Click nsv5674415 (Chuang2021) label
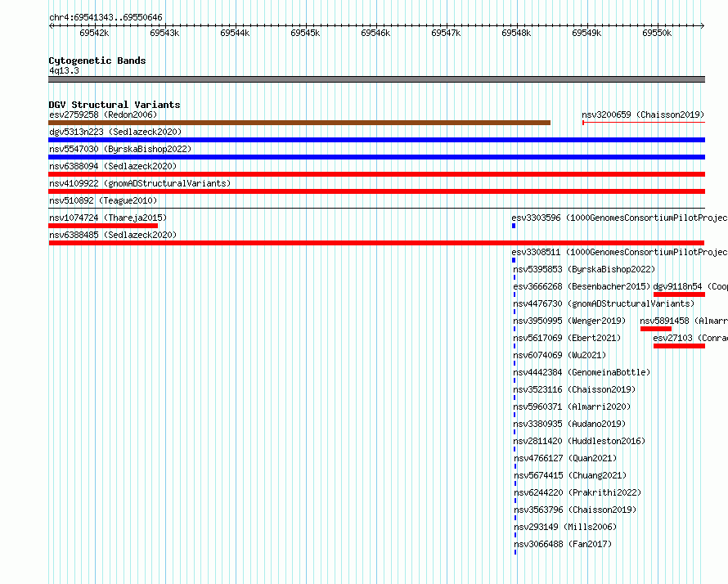The image size is (728, 584). click(x=570, y=475)
